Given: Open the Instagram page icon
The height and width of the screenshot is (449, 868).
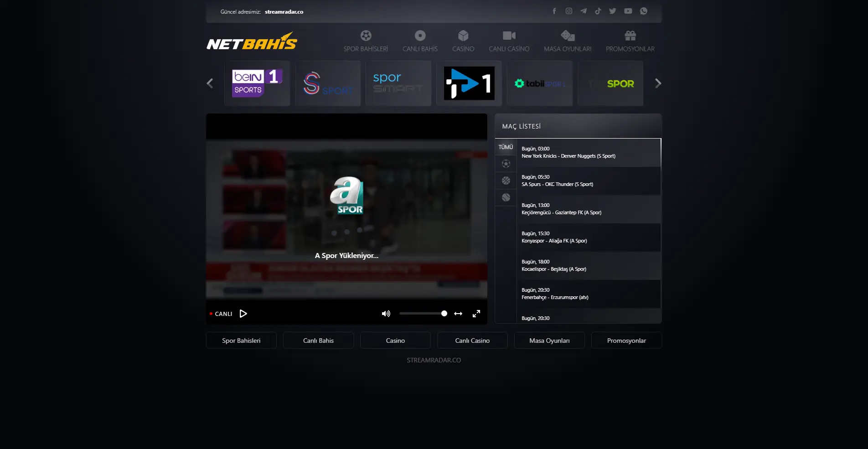Looking at the screenshot, I should 568,11.
